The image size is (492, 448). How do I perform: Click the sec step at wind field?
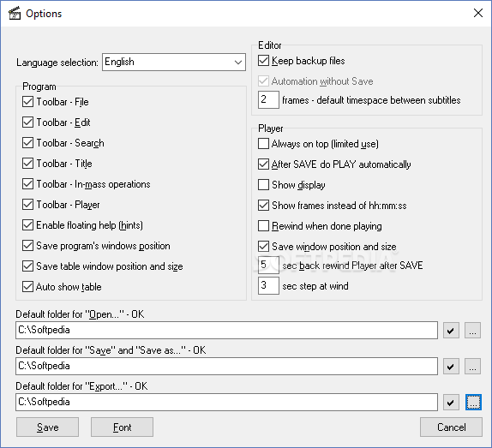coord(268,285)
